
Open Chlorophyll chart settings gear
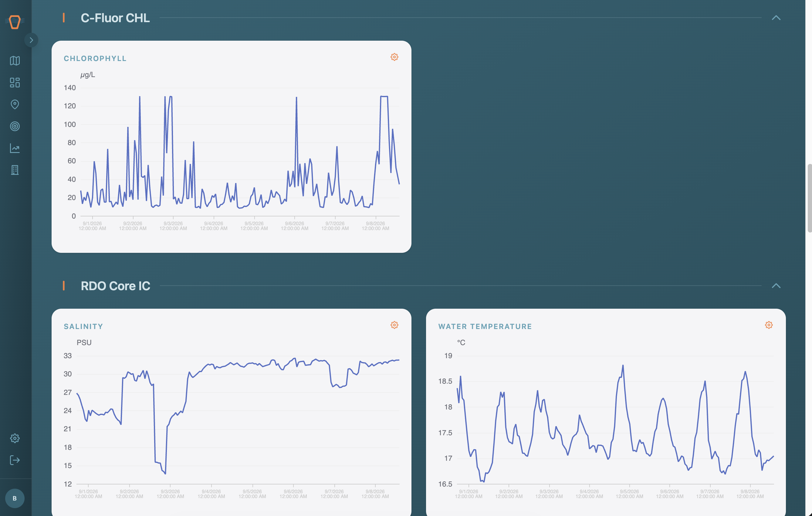coord(394,57)
